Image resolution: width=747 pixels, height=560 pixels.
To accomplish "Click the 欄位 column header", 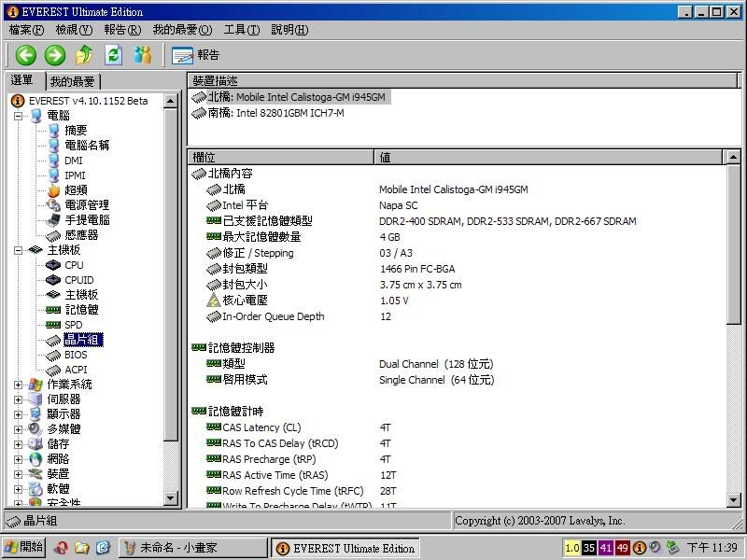I will point(281,157).
